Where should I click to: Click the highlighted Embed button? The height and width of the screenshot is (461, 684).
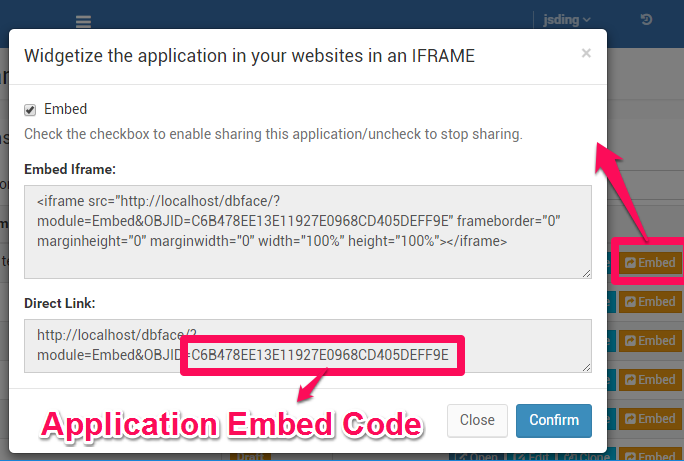(650, 263)
